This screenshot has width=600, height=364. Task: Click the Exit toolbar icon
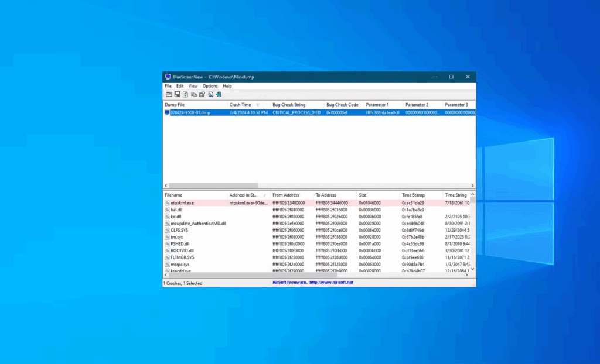point(219,94)
